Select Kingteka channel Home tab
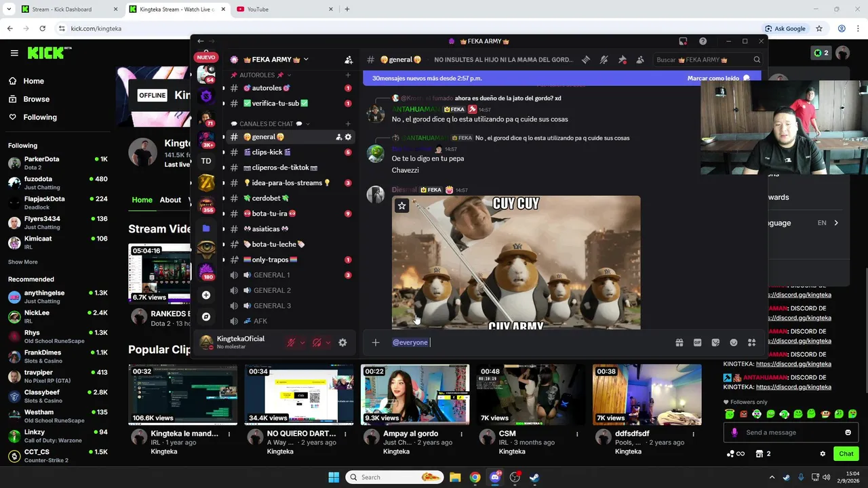This screenshot has width=868, height=488. pos(142,200)
